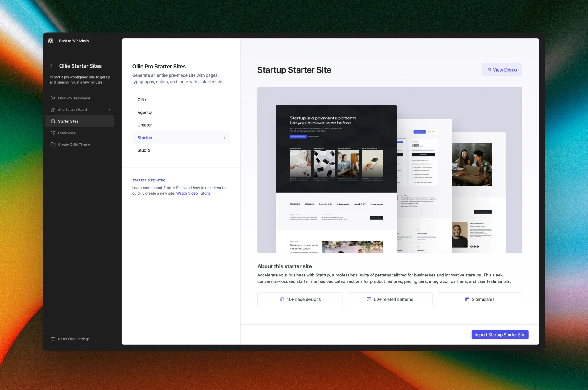Image resolution: width=588 pixels, height=390 pixels.
Task: Click the trash icon for Reset Ollie Settings
Action: [53, 339]
